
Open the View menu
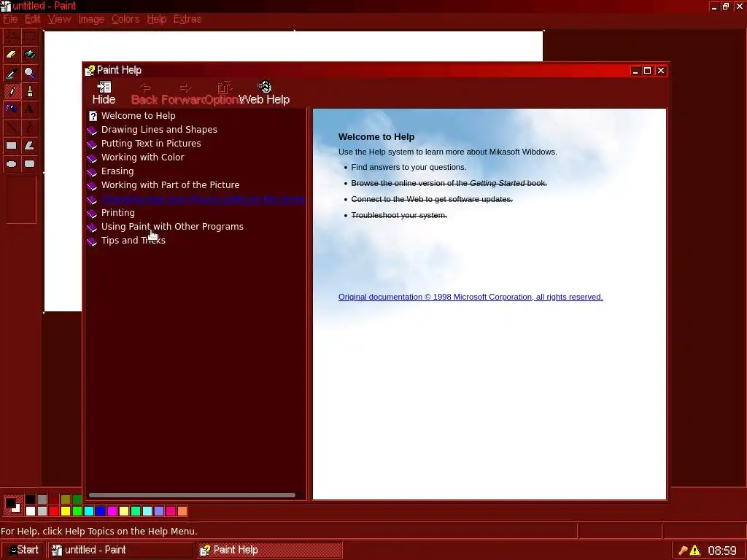click(x=59, y=19)
